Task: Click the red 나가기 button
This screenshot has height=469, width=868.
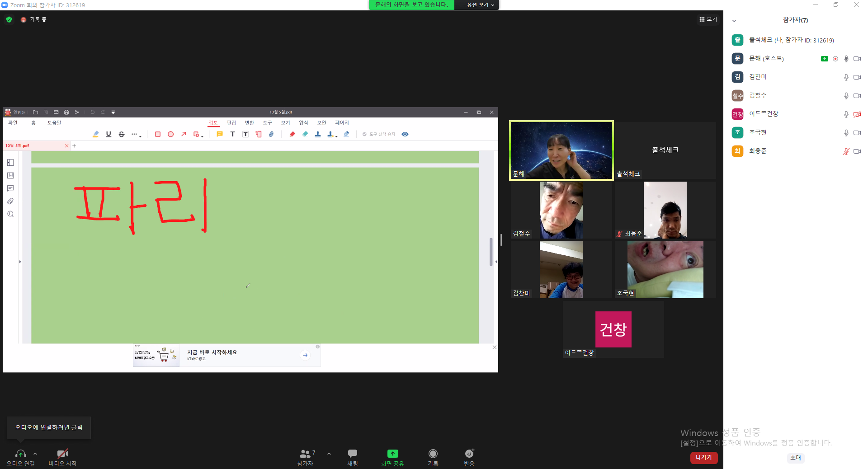Action: pyautogui.click(x=704, y=458)
